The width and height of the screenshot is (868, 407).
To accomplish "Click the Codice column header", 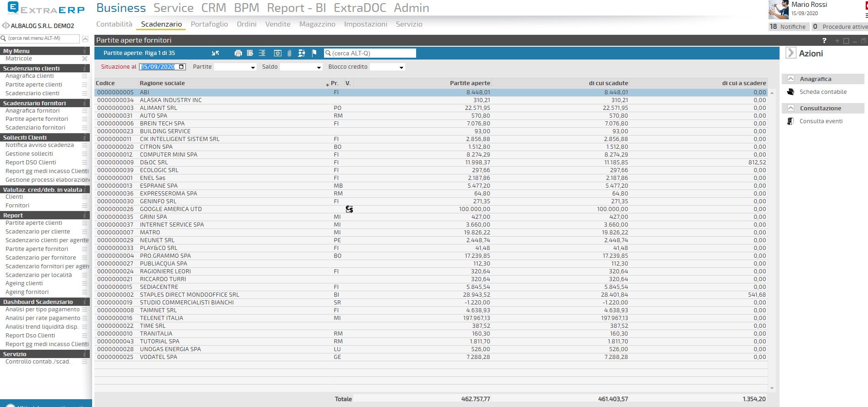I will point(105,83).
